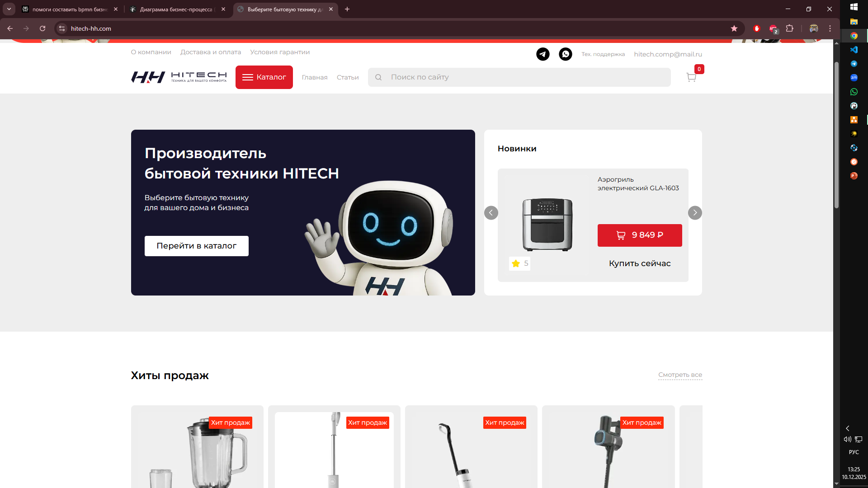Buy air grill for 9 849 ₽
The image size is (868, 488).
click(639, 235)
